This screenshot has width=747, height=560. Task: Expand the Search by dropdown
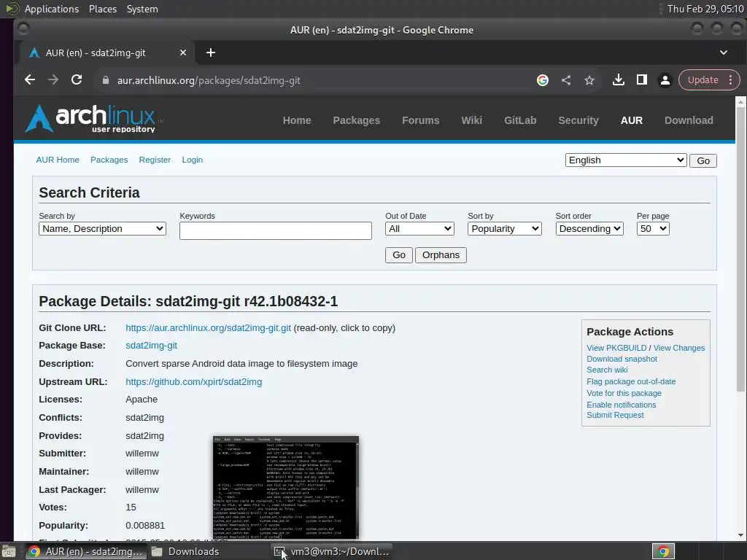pos(102,228)
